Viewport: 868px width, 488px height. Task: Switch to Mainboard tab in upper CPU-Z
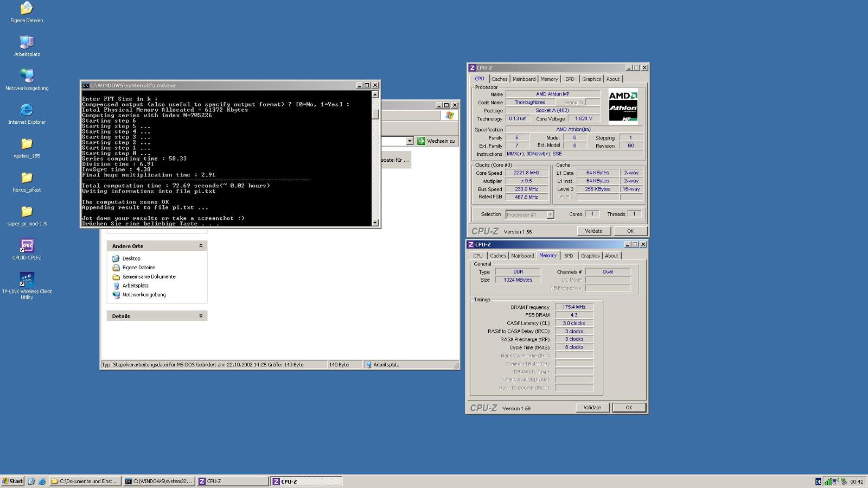[524, 79]
